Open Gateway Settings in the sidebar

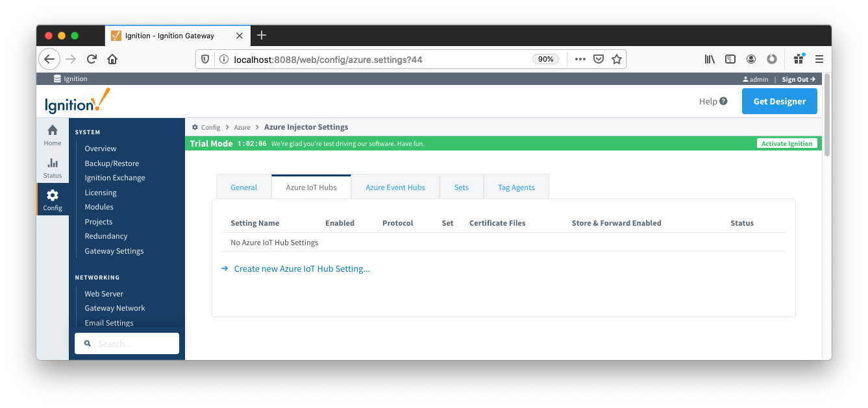coord(114,251)
